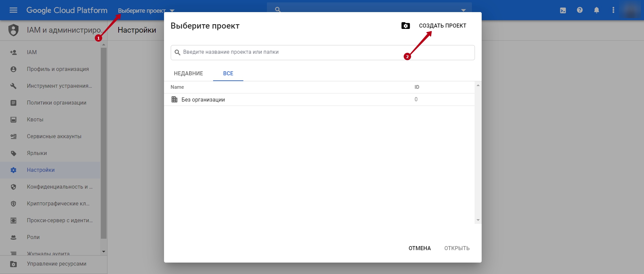This screenshot has width=644, height=274.
Task: Click the Ярлыки tag icon
Action: 13,153
